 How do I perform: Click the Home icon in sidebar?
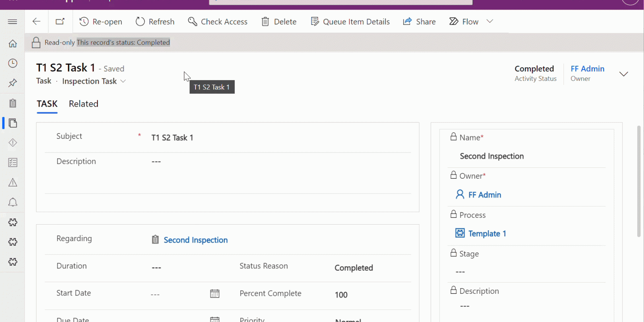pyautogui.click(x=12, y=43)
